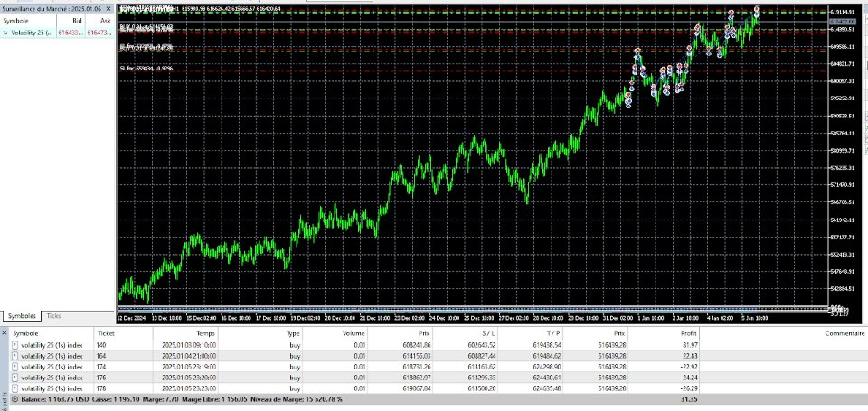Click the circular icon beside Balance

[x=15, y=399]
